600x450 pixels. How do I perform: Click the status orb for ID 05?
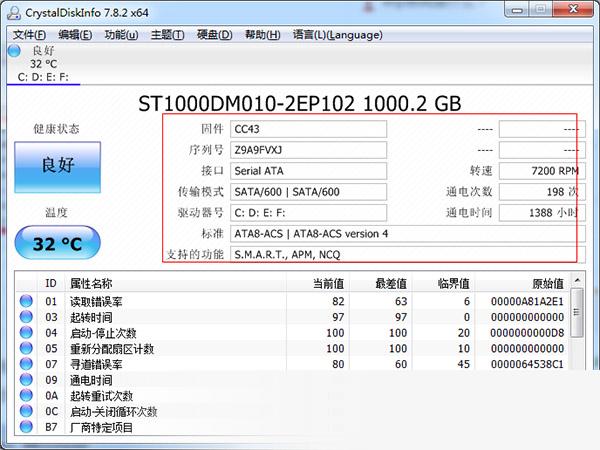pyautogui.click(x=26, y=348)
